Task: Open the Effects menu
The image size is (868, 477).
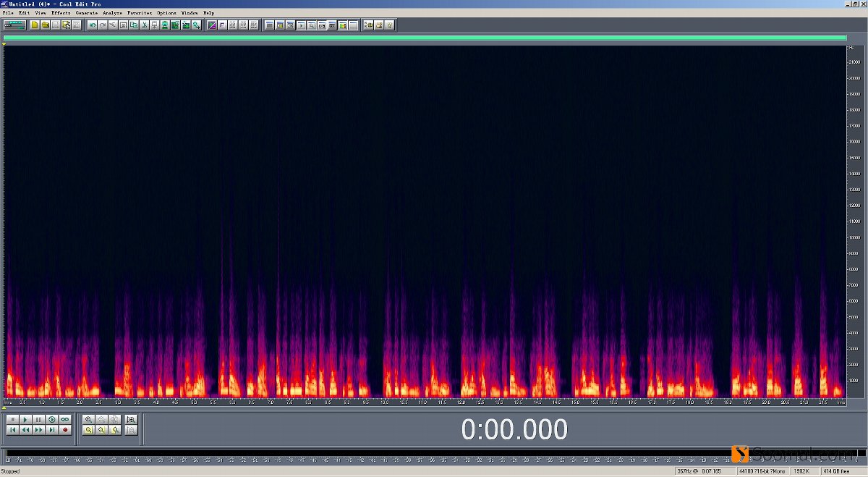Action: pyautogui.click(x=61, y=13)
